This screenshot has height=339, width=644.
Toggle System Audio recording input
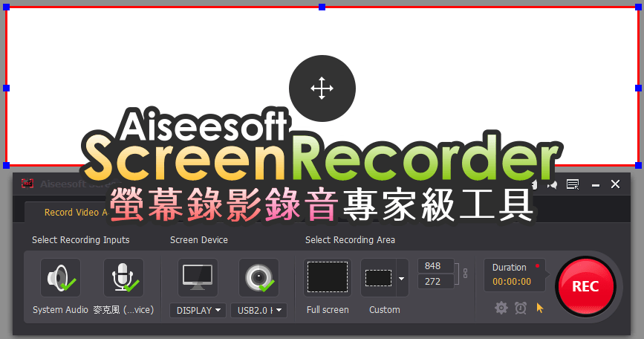[61, 278]
